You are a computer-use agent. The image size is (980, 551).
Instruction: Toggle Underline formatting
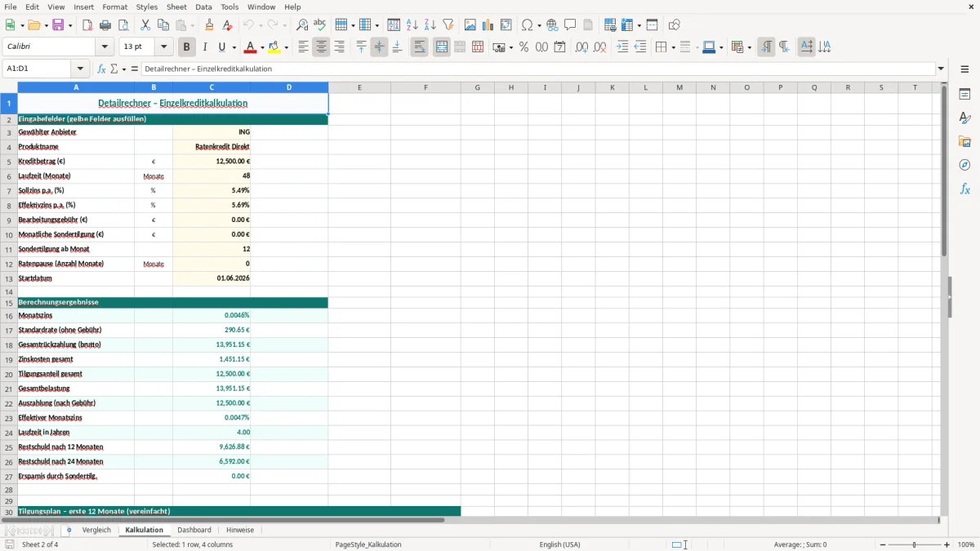(x=222, y=47)
